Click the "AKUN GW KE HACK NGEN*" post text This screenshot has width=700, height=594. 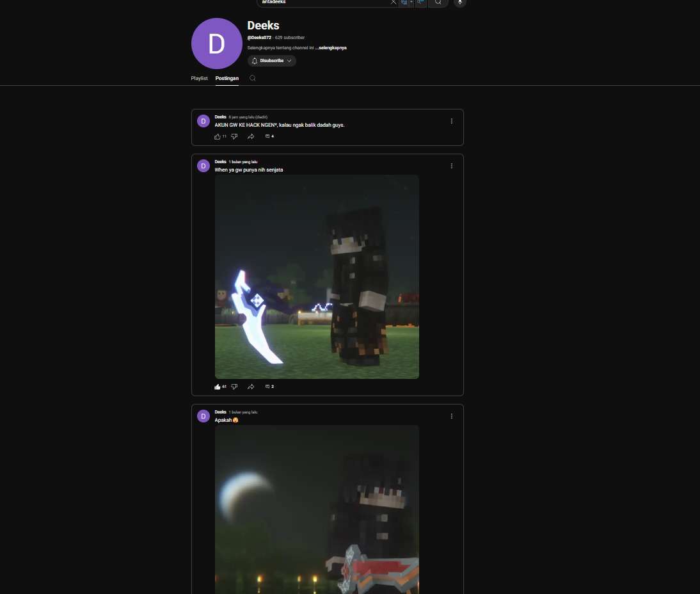coord(280,125)
